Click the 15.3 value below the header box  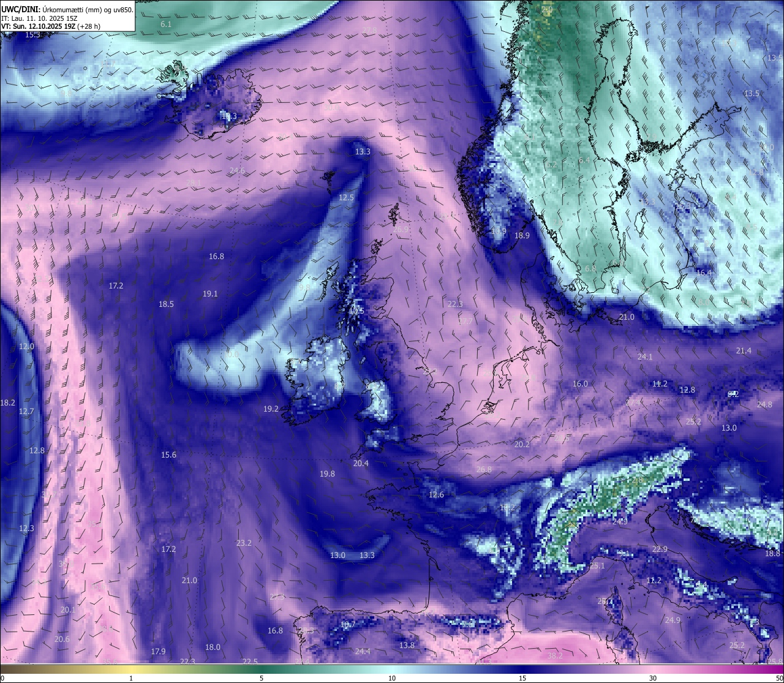(32, 35)
